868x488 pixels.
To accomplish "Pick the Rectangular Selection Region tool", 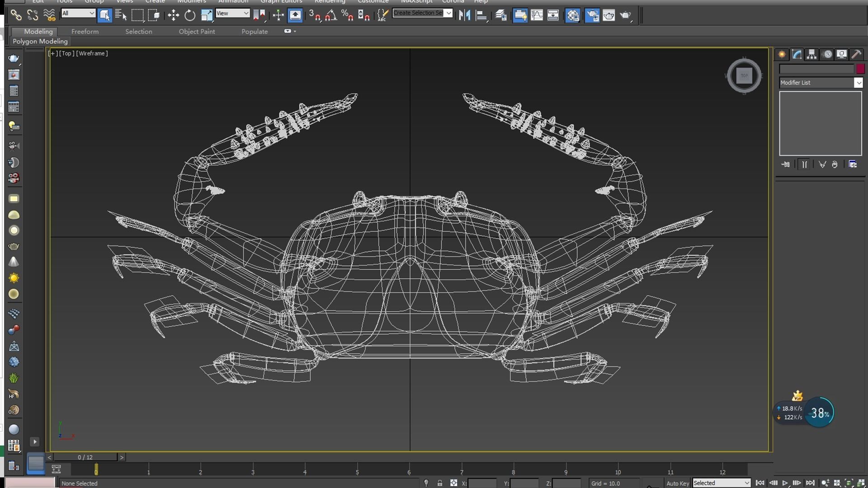I will (137, 15).
